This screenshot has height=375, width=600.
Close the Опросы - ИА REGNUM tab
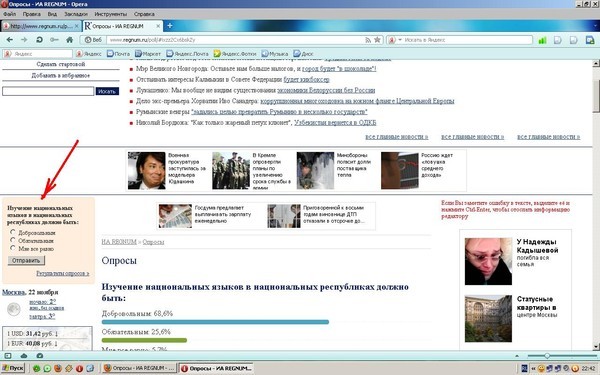[158, 26]
